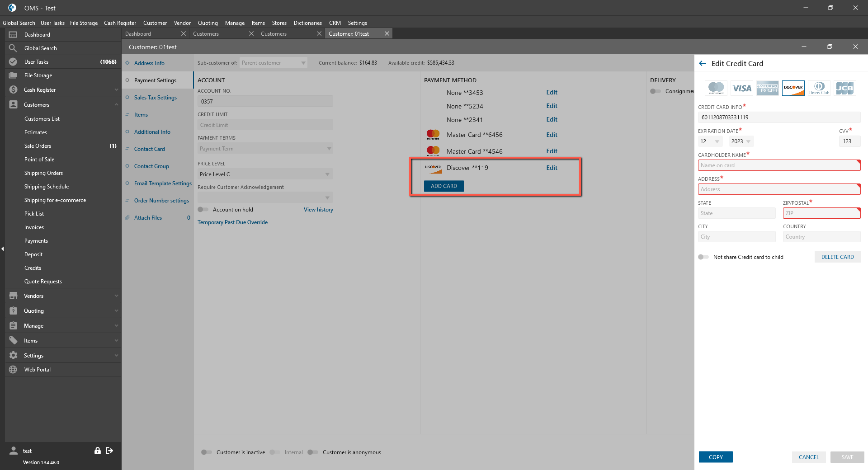
Task: Open Temporary Past Due Override link
Action: (232, 222)
